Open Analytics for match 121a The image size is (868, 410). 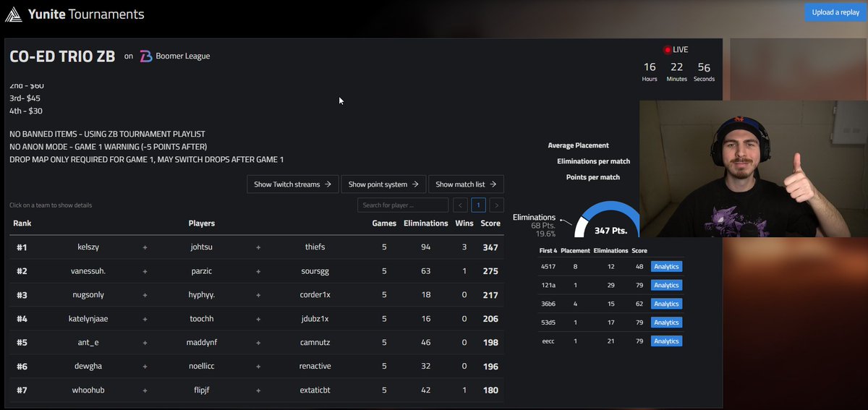click(x=666, y=285)
